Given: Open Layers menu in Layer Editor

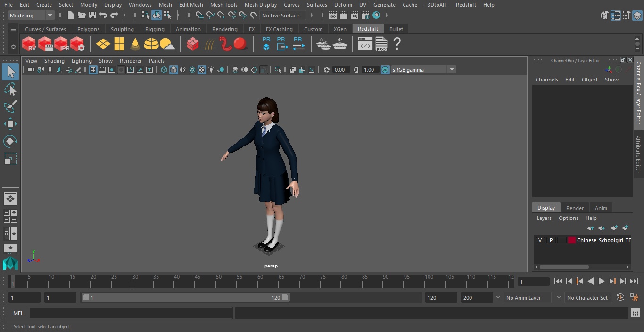Looking at the screenshot, I should (x=544, y=218).
